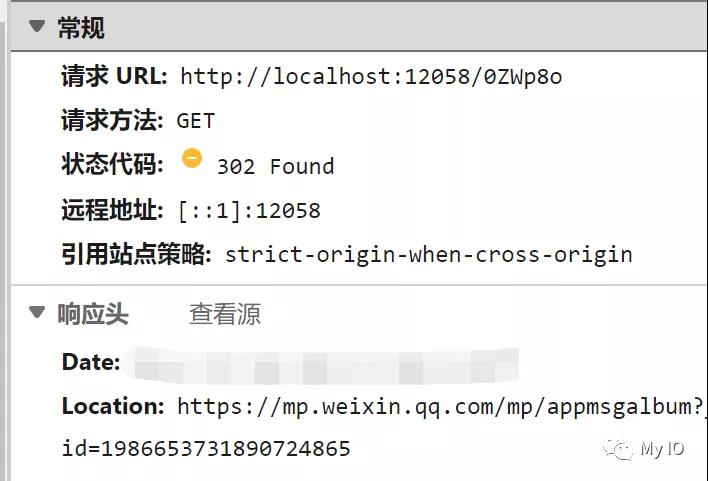
Task: Click the GET request method value
Action: coord(196,121)
